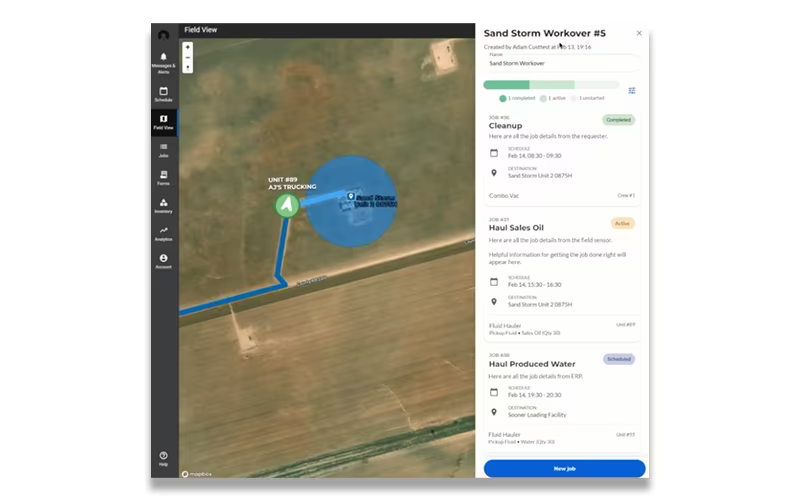Close the Sand Storm Workover panel
Image resolution: width=800 pixels, height=500 pixels.
pos(639,33)
